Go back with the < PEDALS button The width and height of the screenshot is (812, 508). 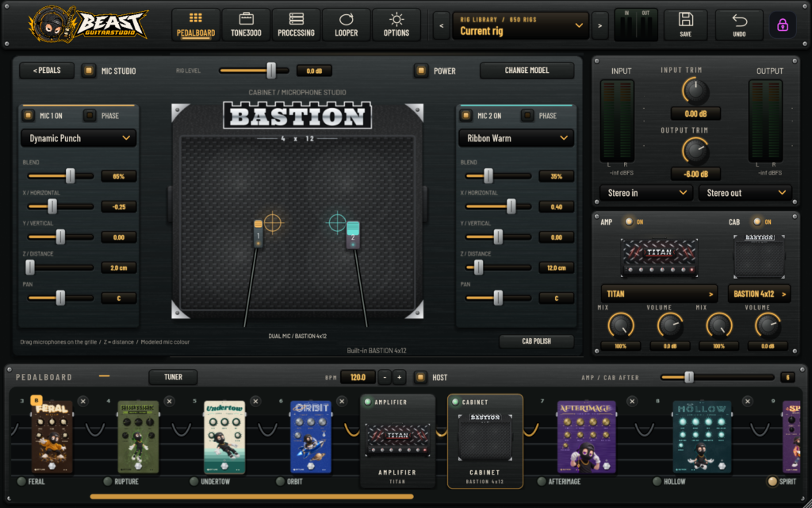click(47, 71)
